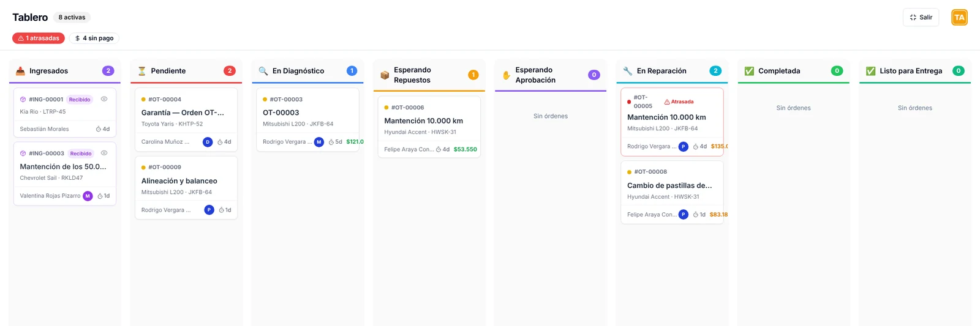Viewport: 980px width, 326px height.
Task: Click the Toyota Yaris · KHTP-52 text
Action: coord(172,124)
